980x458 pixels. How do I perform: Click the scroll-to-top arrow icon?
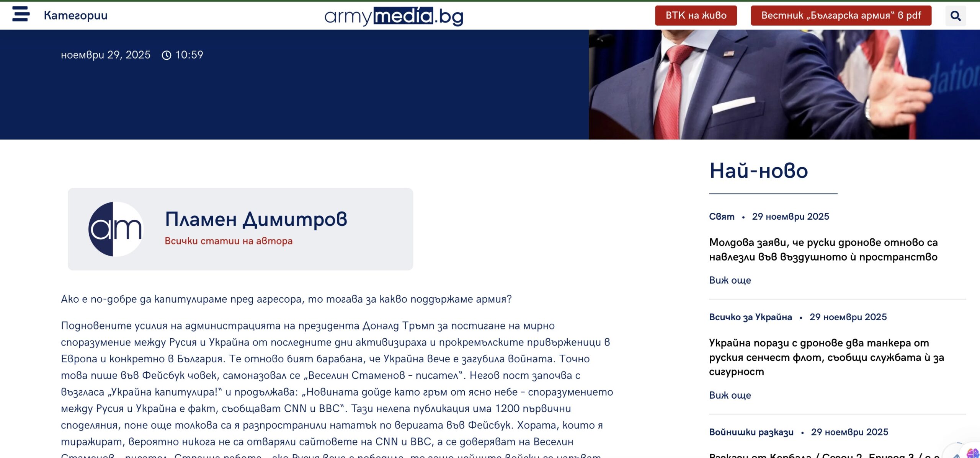click(x=956, y=455)
